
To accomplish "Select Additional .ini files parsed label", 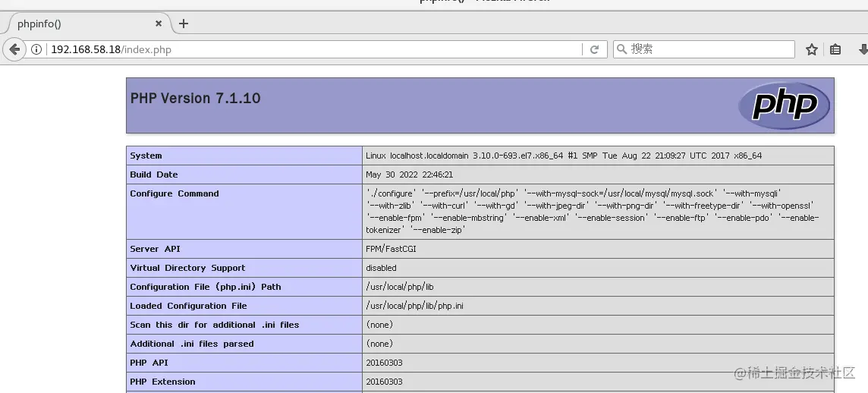I will [x=191, y=344].
